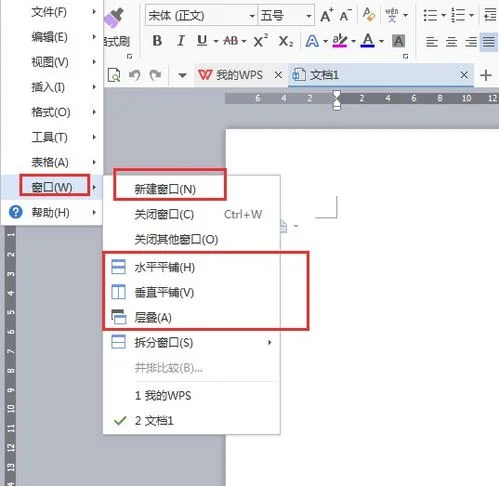This screenshot has height=486, width=499.
Task: Open text effect dropdown arrow
Action: click(325, 42)
